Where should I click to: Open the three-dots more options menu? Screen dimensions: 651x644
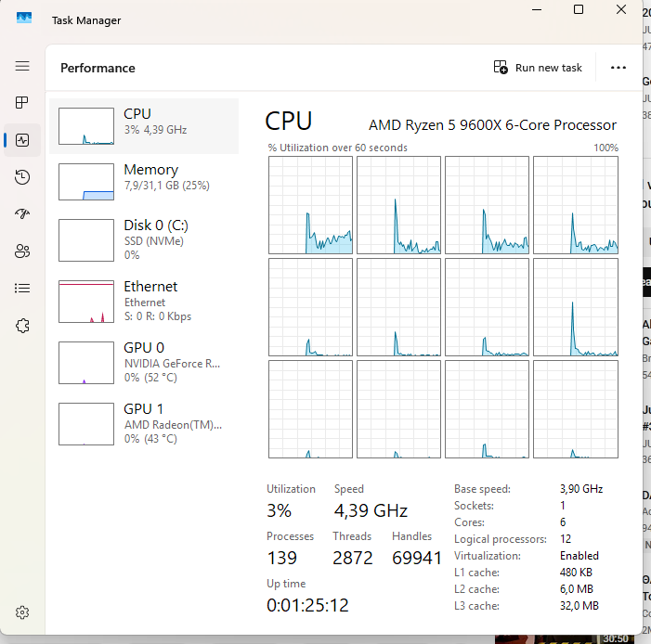[618, 68]
